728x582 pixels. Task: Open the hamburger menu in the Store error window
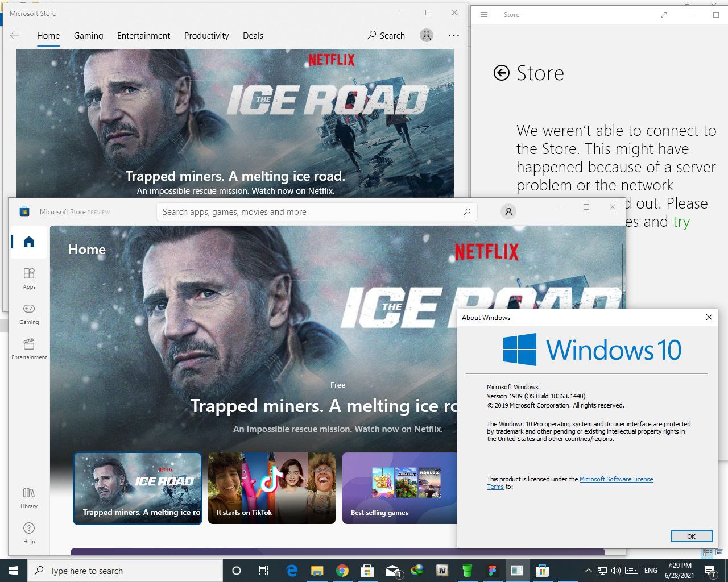click(x=484, y=15)
